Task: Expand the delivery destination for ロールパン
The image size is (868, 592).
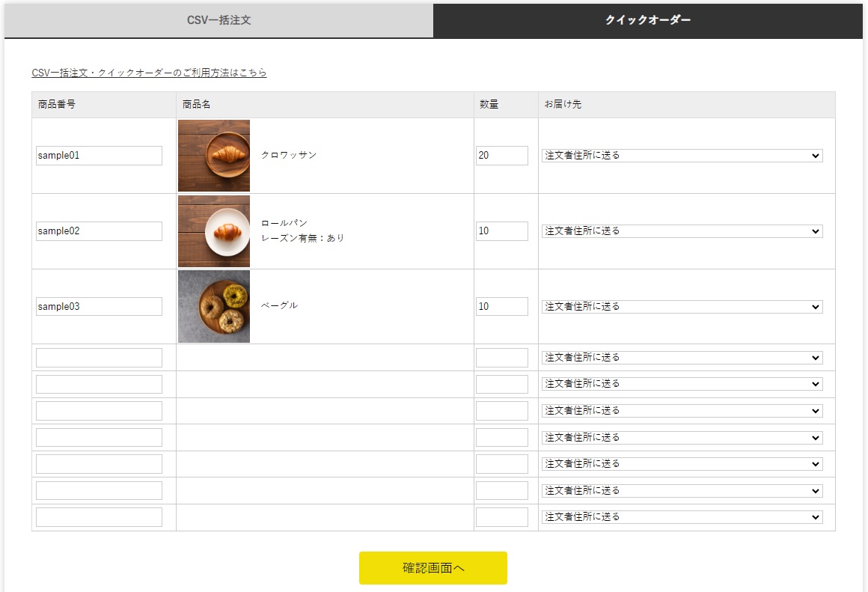Action: 682,231
